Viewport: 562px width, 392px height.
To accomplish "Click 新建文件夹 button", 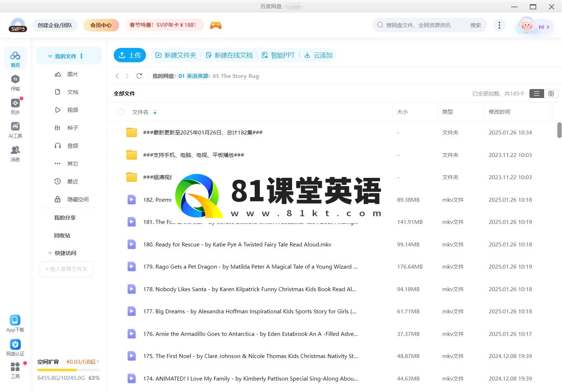I will point(176,55).
